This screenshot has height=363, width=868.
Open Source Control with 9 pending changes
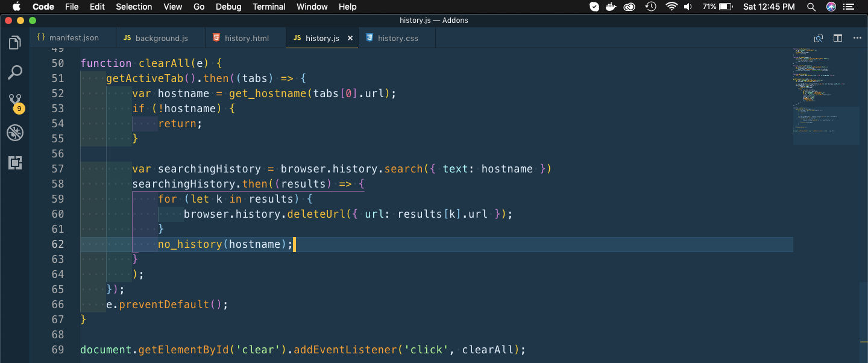[15, 103]
